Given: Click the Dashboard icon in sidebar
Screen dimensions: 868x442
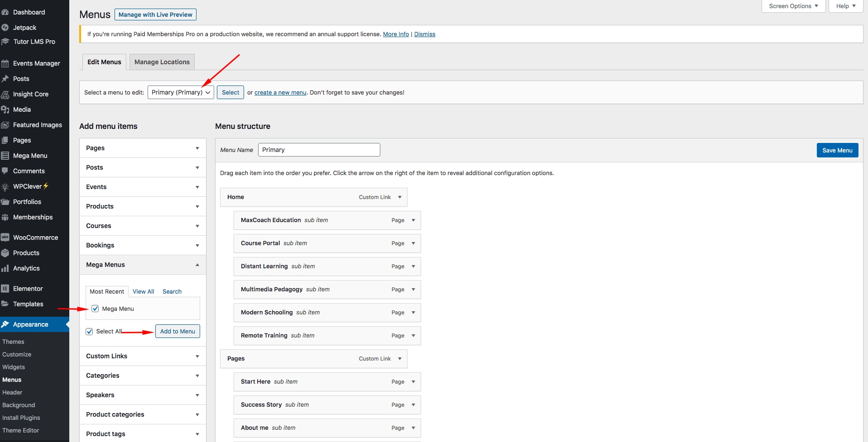Looking at the screenshot, I should click(x=5, y=12).
